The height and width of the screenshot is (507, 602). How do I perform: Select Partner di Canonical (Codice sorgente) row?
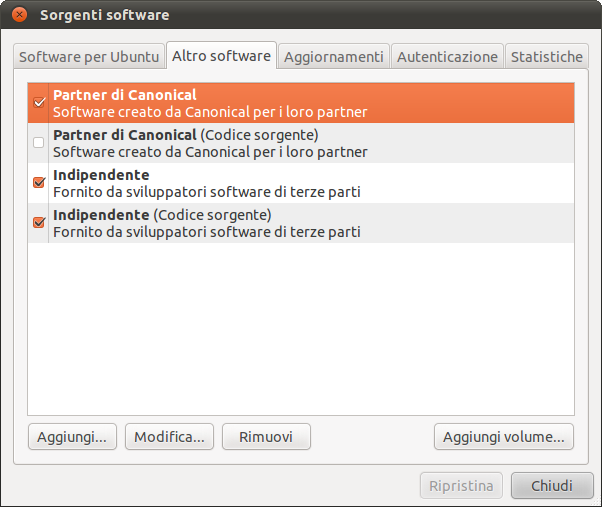(300, 143)
